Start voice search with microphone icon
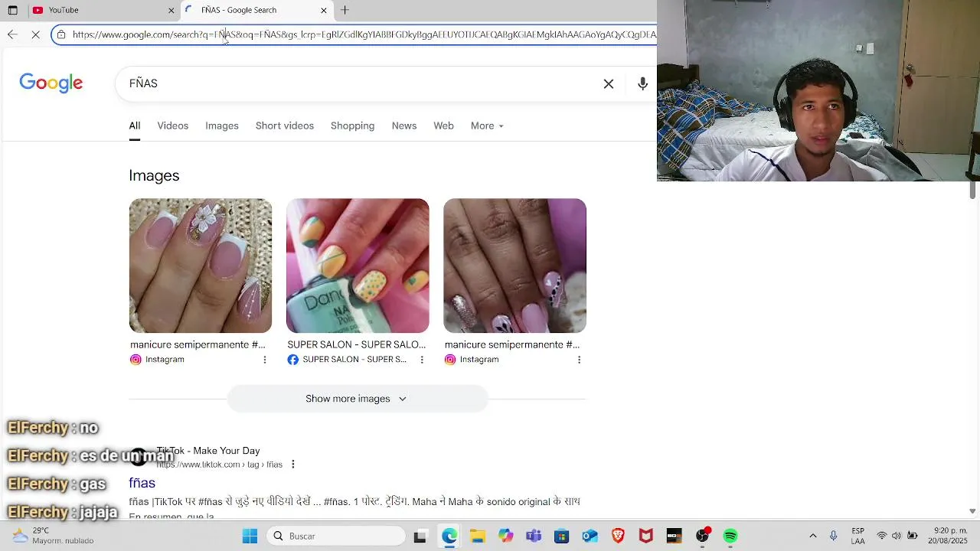The height and width of the screenshot is (551, 980). (x=642, y=83)
